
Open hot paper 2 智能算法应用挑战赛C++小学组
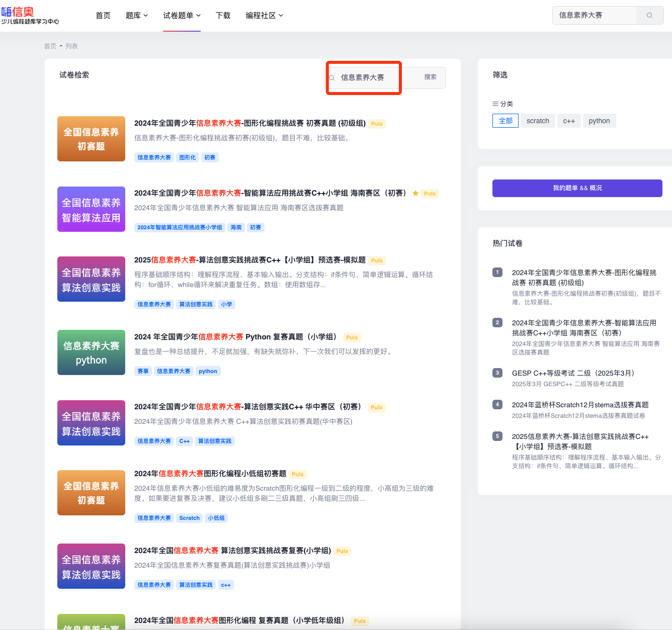pyautogui.click(x=584, y=328)
